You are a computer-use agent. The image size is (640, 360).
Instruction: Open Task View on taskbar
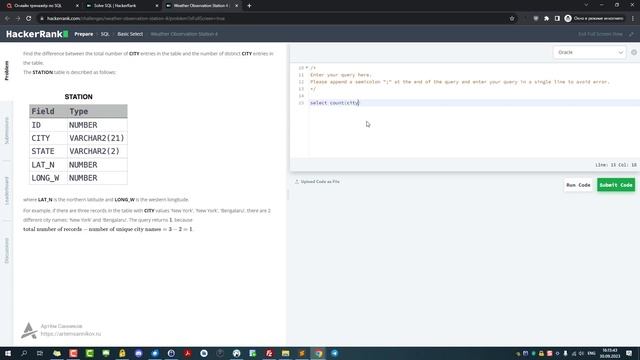[40, 353]
